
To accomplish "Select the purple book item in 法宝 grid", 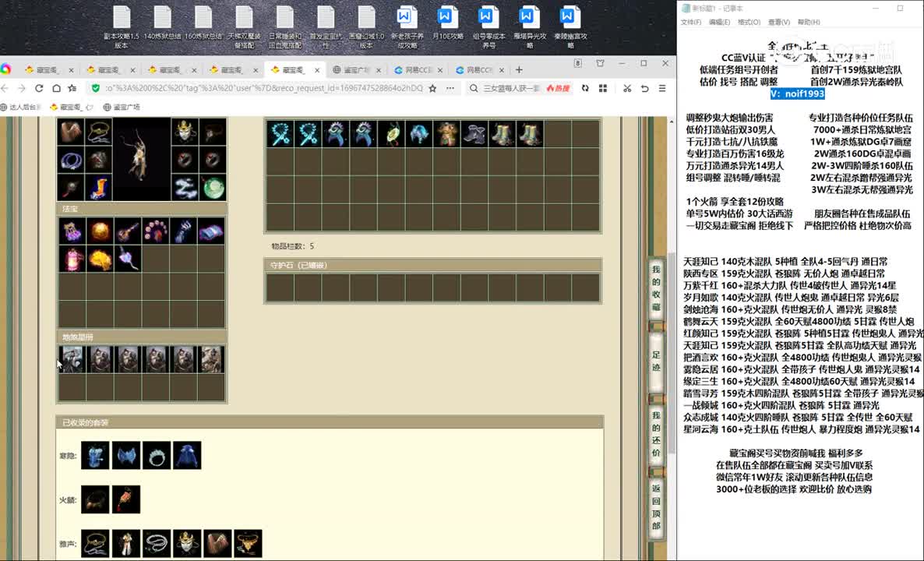I will coord(211,231).
